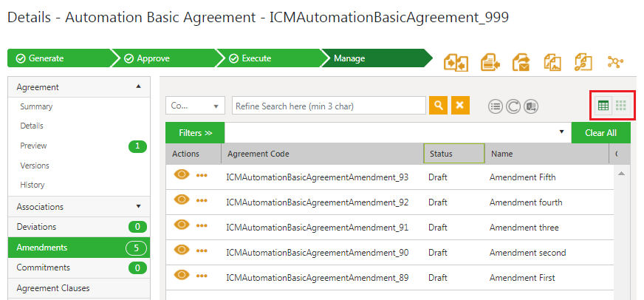The width and height of the screenshot is (644, 300).
Task: Click the list columns circle icon
Action: point(496,106)
